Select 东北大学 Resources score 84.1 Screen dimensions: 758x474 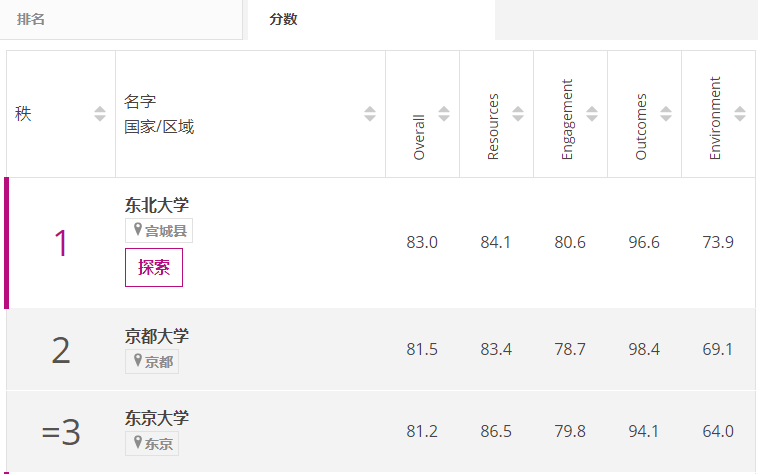point(496,242)
